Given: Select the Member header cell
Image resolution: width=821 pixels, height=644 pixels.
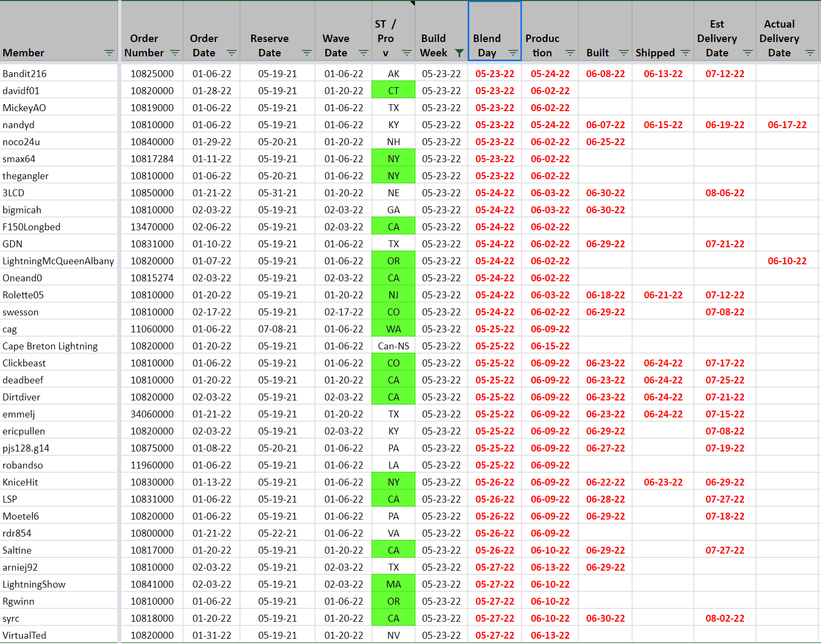Looking at the screenshot, I should (53, 32).
